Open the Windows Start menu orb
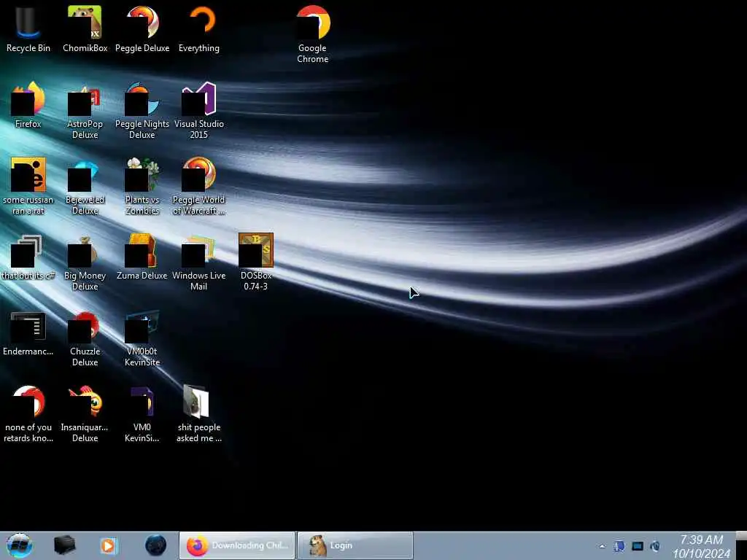 pyautogui.click(x=19, y=545)
